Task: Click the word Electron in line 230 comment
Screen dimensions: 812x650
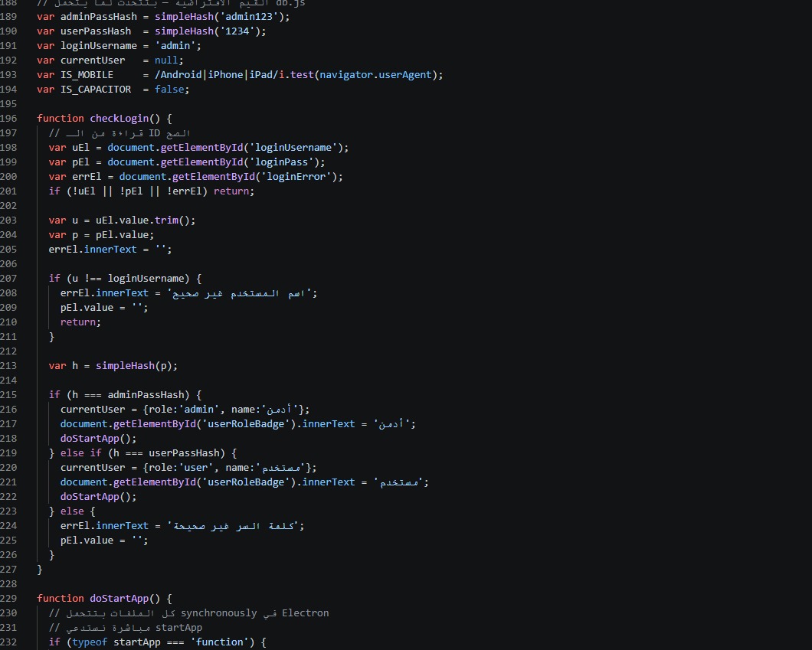Action: [x=305, y=612]
